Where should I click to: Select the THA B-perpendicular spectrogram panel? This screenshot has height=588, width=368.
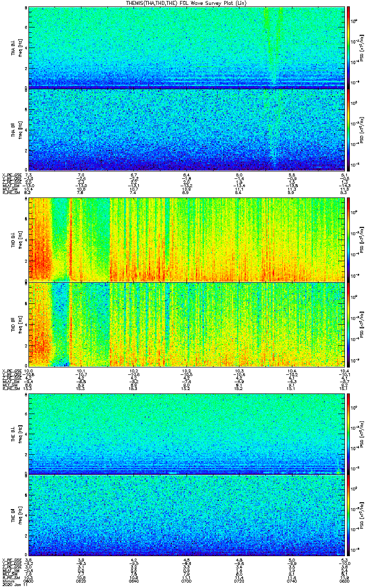(186, 48)
